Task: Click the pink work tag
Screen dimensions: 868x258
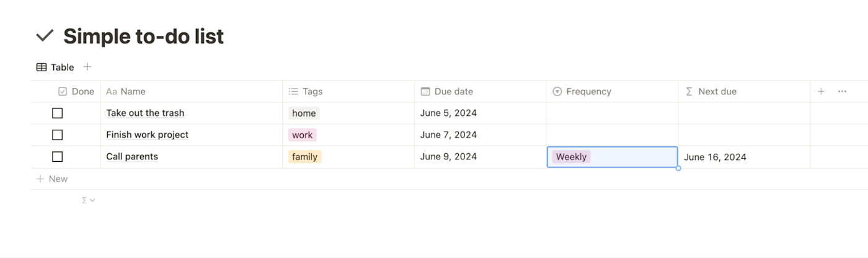Action: (303, 135)
